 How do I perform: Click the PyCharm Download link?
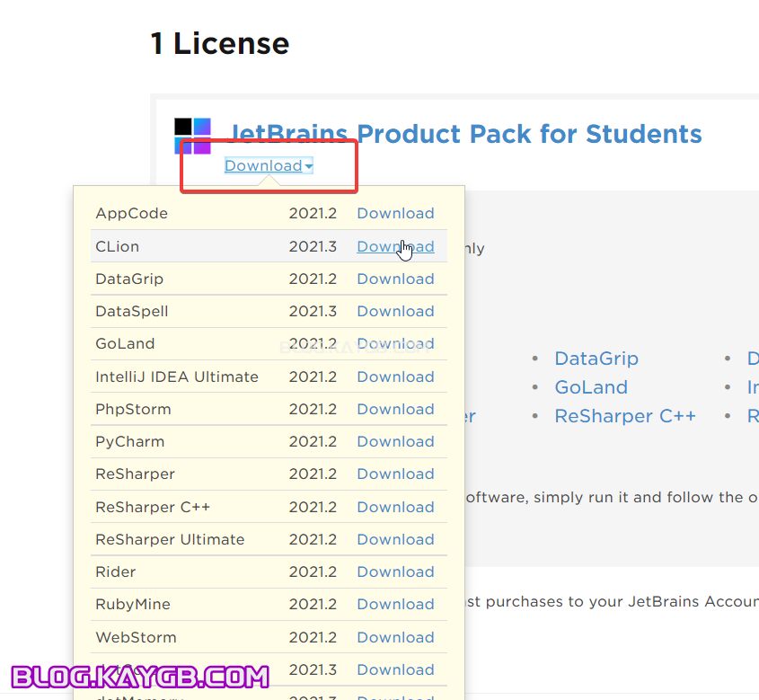(395, 441)
